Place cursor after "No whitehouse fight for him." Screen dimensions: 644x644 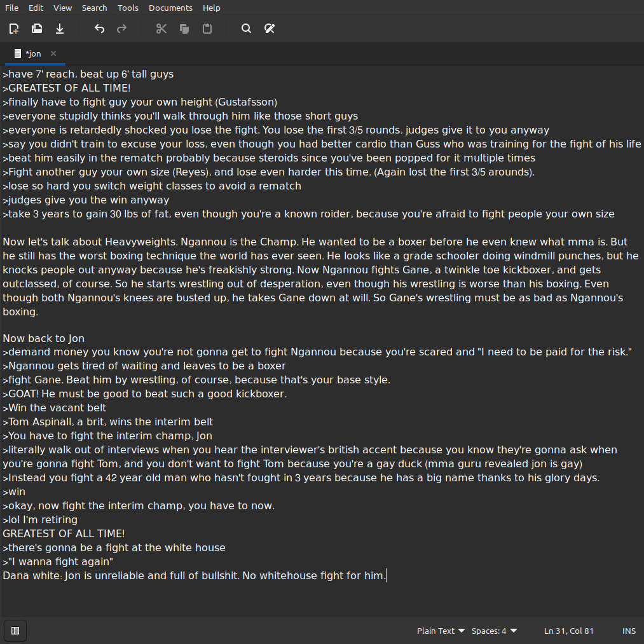386,575
